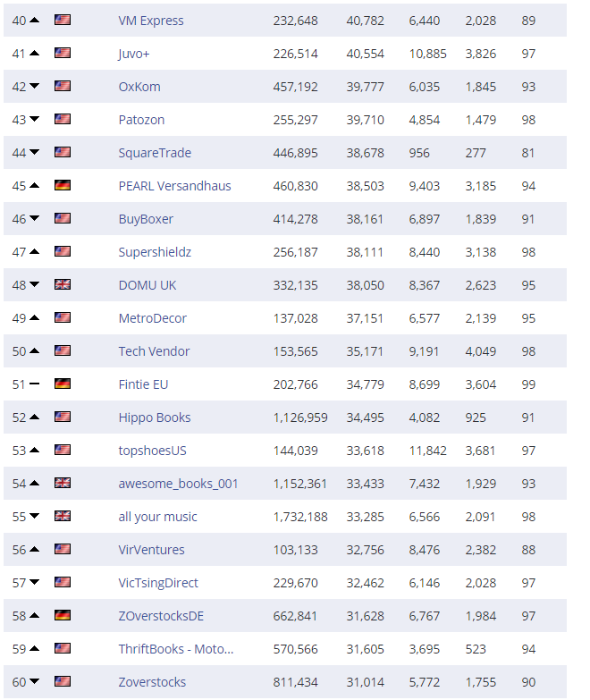Click the rank number 47 cell
This screenshot has width=590, height=700.
[x=19, y=252]
